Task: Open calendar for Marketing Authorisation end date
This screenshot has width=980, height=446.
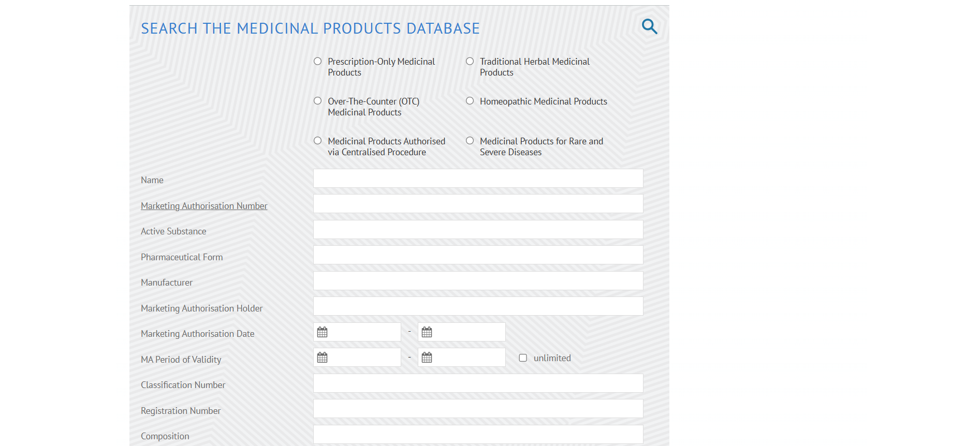Action: 427,332
